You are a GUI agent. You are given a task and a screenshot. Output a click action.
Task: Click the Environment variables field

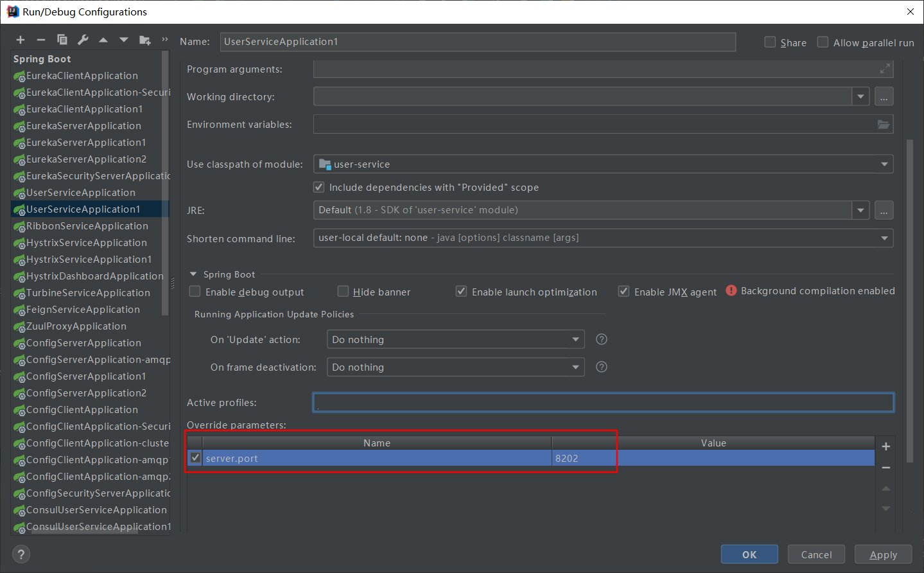click(x=603, y=125)
